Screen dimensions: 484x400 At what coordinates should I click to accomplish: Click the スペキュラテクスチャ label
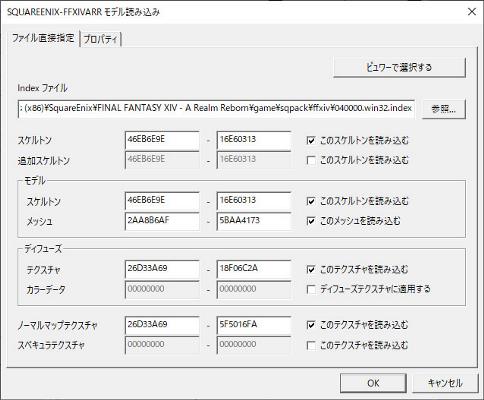point(51,345)
